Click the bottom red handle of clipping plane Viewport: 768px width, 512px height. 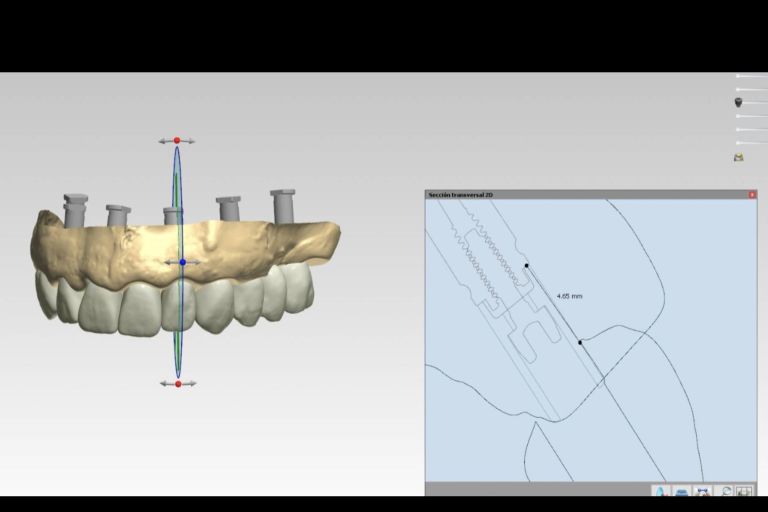(x=178, y=384)
